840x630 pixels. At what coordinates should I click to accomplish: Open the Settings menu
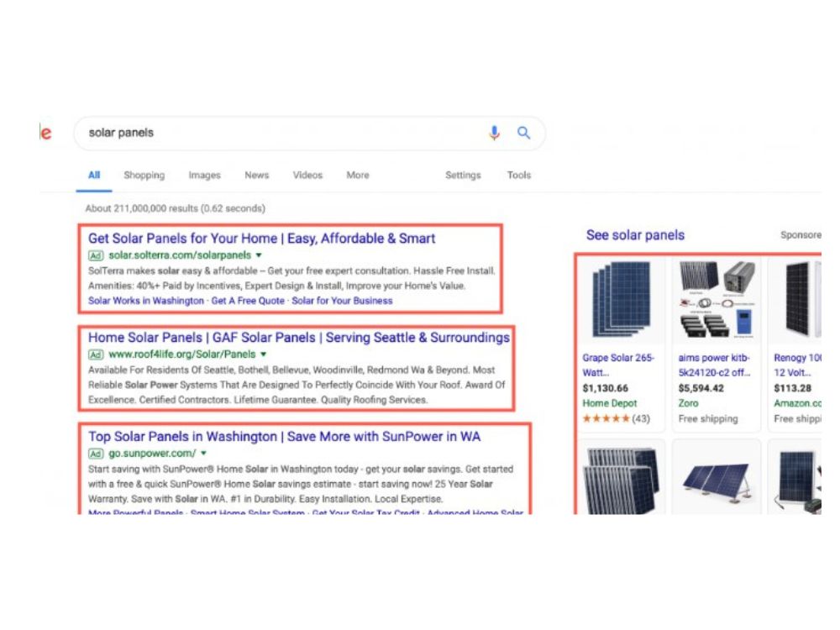(463, 176)
